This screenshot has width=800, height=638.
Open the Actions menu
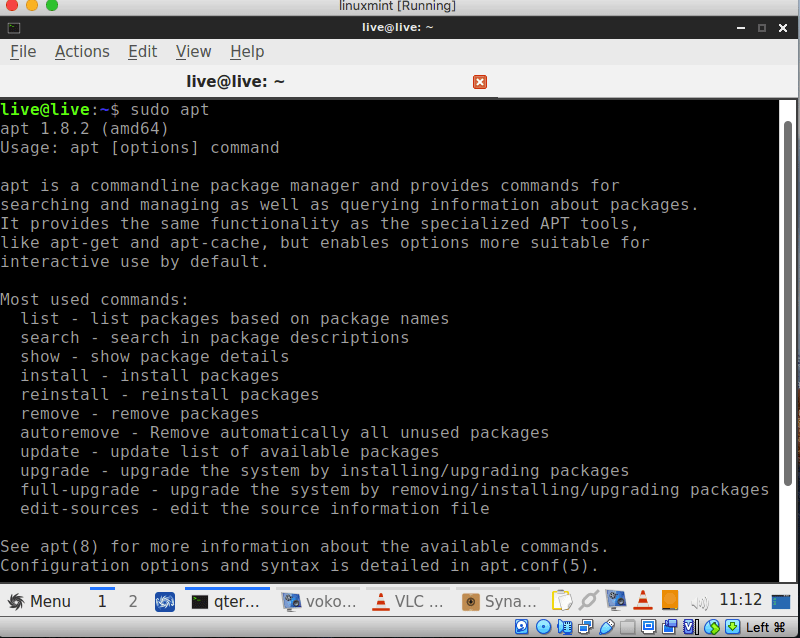[82, 52]
